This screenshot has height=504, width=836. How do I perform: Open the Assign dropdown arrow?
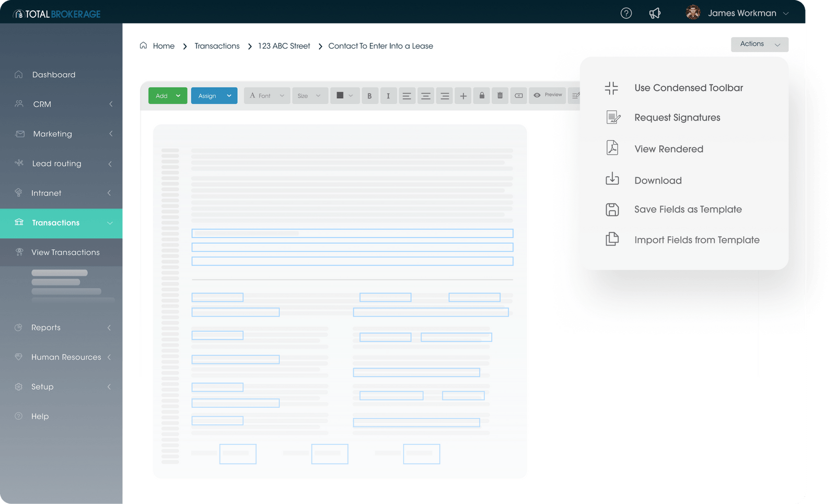pos(229,96)
